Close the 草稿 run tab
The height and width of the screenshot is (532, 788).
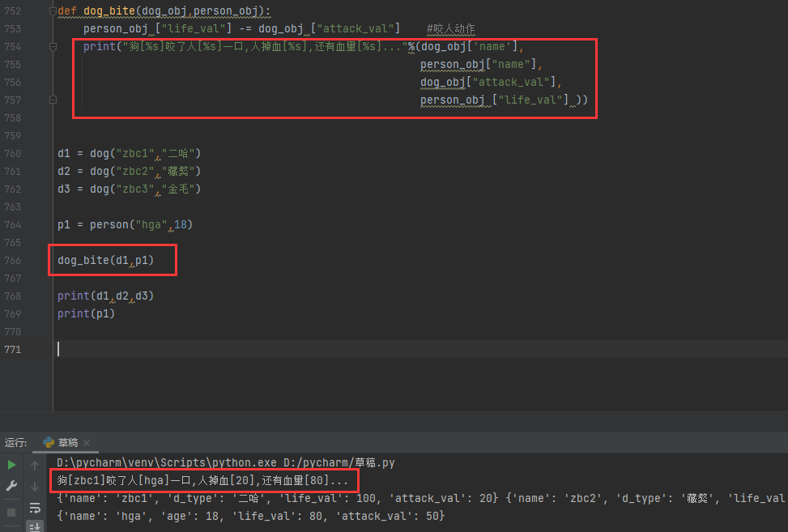(87, 443)
